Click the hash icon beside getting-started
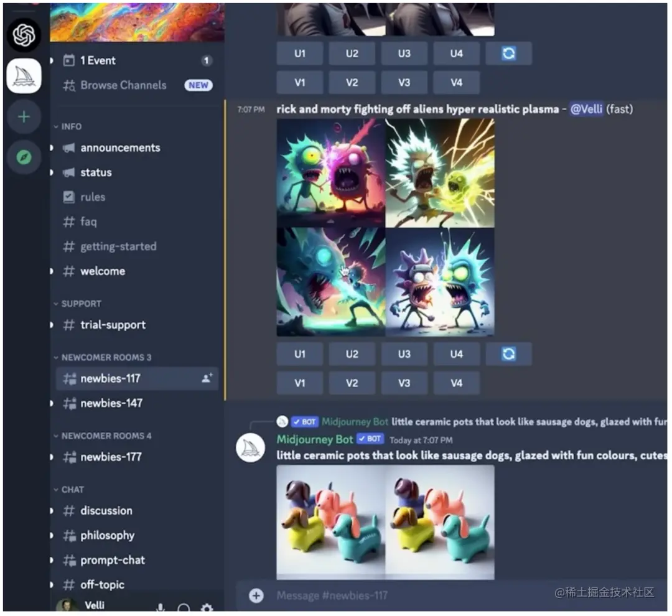The width and height of the screenshot is (672, 616). coord(68,246)
